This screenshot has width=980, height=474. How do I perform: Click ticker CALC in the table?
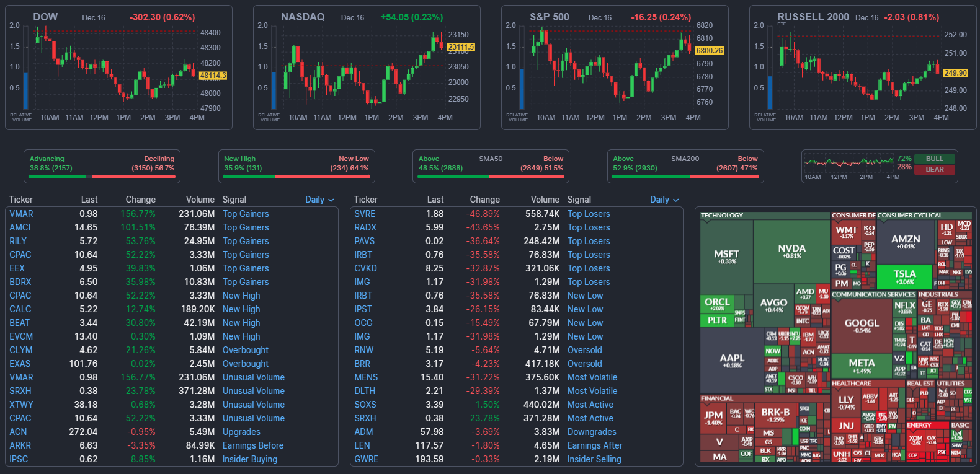(20, 309)
